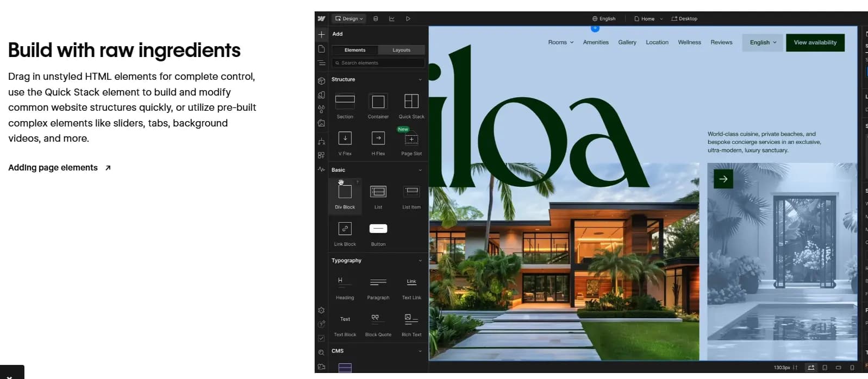The height and width of the screenshot is (379, 868).
Task: Click the blue plus marker atop canvas
Action: tap(595, 28)
